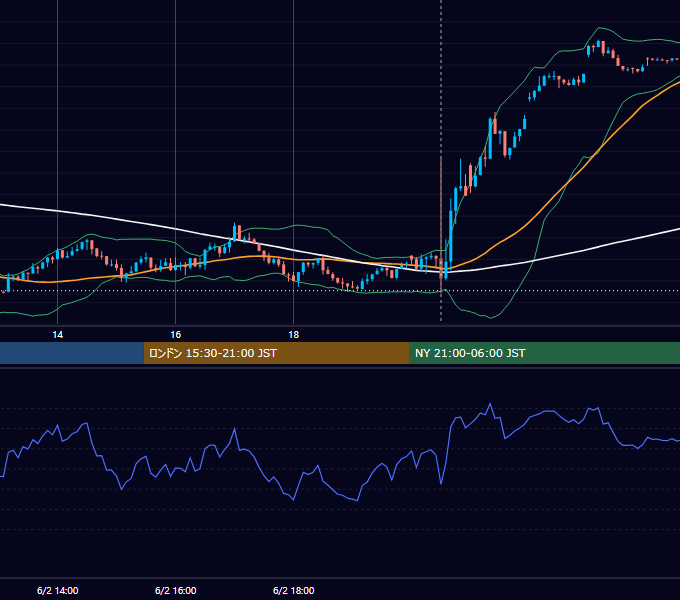
Task: Click the 14 hour axis label
Action: tap(57, 335)
